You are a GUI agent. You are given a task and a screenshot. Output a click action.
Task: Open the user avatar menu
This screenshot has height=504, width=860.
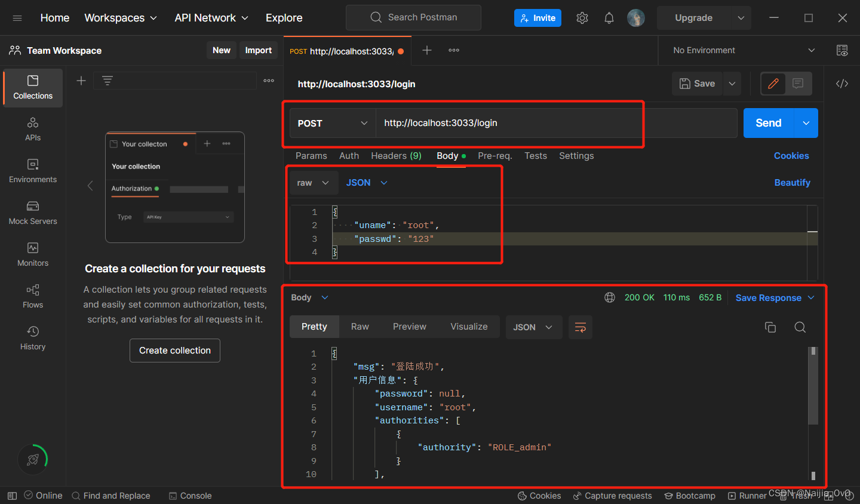(636, 18)
